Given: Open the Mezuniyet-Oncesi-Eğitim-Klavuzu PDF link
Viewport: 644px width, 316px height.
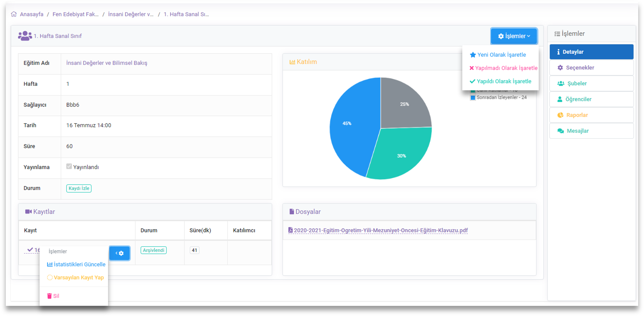Looking at the screenshot, I should (381, 230).
